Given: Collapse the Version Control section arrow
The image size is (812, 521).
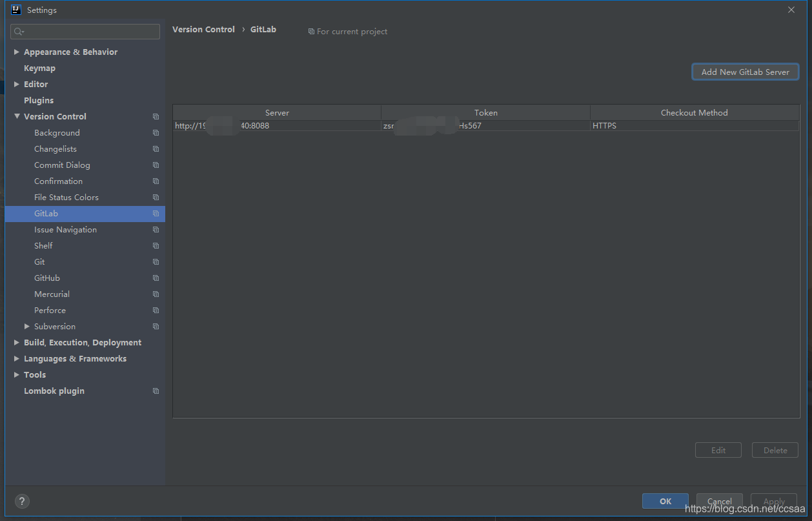Looking at the screenshot, I should click(17, 116).
